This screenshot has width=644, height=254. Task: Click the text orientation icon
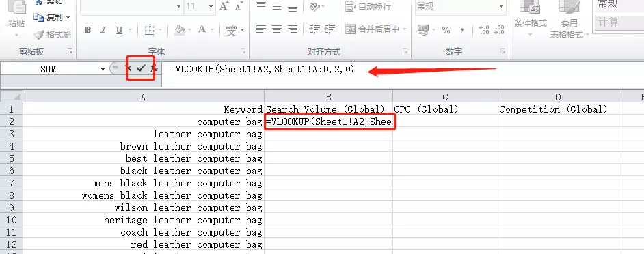(315, 6)
